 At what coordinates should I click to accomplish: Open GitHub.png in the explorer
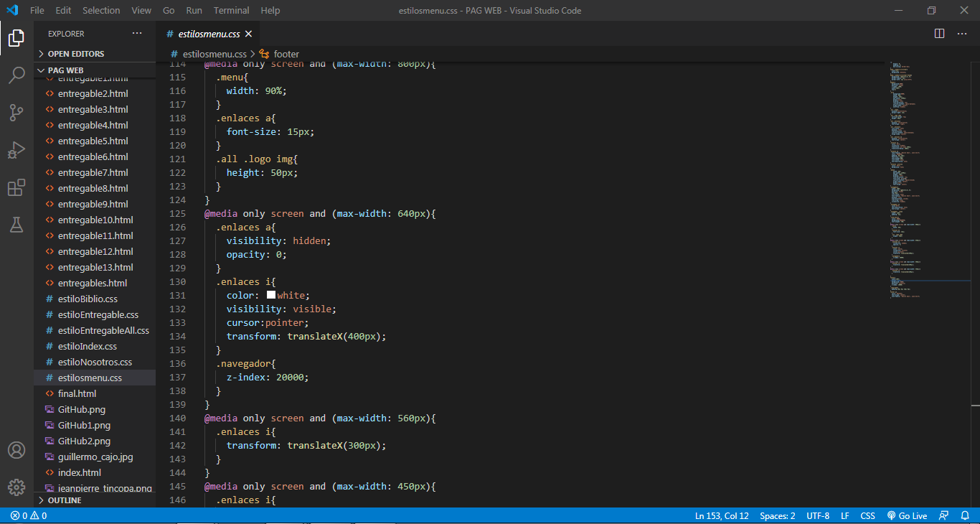[x=95, y=409]
